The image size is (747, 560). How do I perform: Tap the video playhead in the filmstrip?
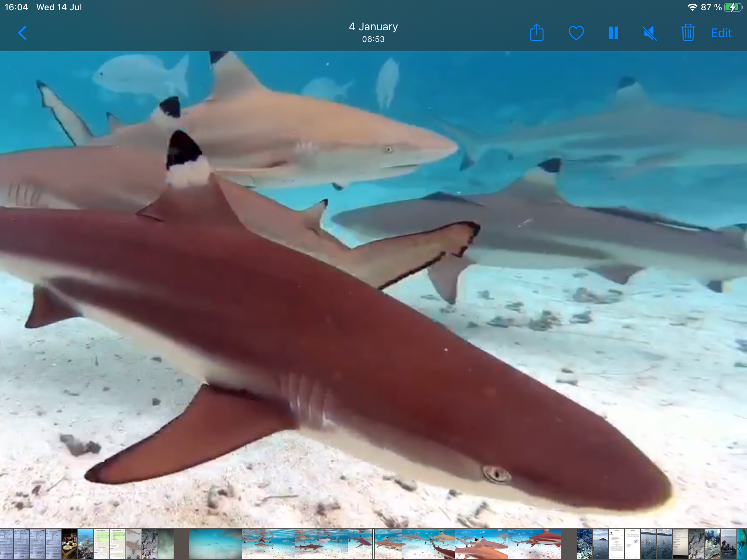[373, 544]
